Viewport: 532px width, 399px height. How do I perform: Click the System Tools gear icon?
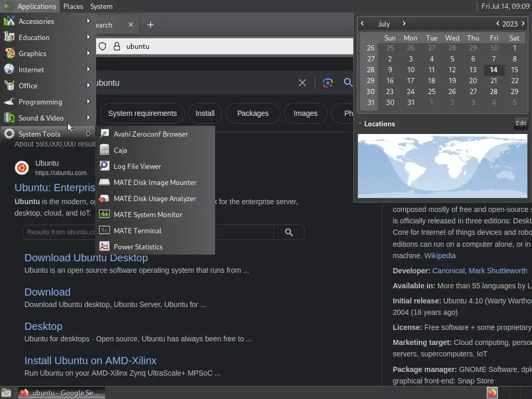click(9, 134)
